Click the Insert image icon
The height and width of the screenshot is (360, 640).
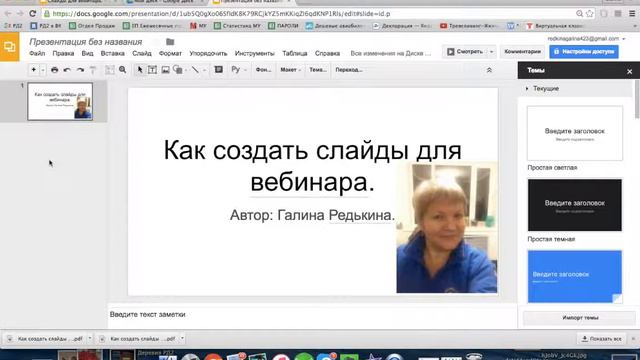click(x=165, y=70)
